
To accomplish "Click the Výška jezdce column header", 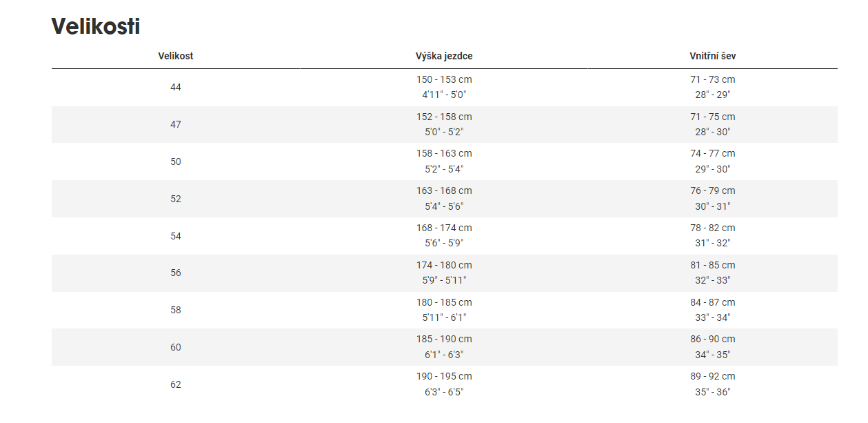I will coord(444,56).
